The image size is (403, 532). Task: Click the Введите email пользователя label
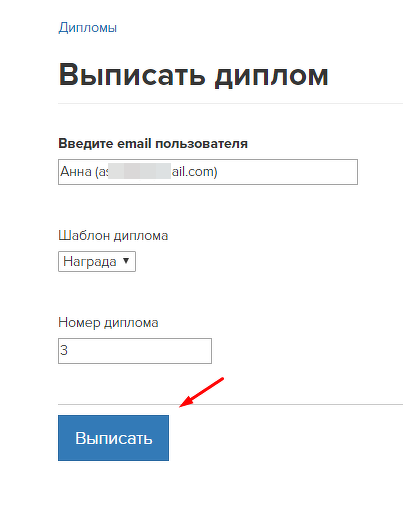click(x=153, y=144)
